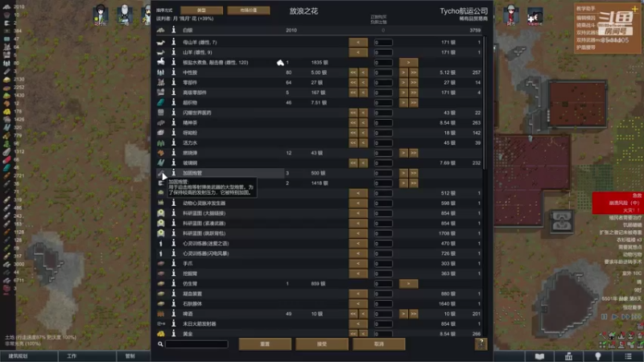This screenshot has width=644, height=362.
Task: Buy one 母山羊 with single left arrow
Action: tap(358, 42)
